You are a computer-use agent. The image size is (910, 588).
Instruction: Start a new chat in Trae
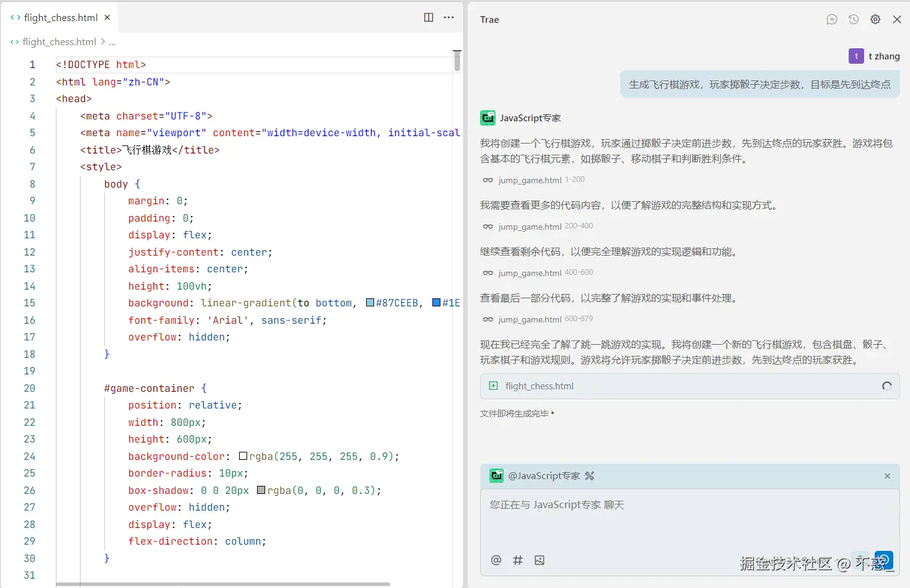click(832, 19)
